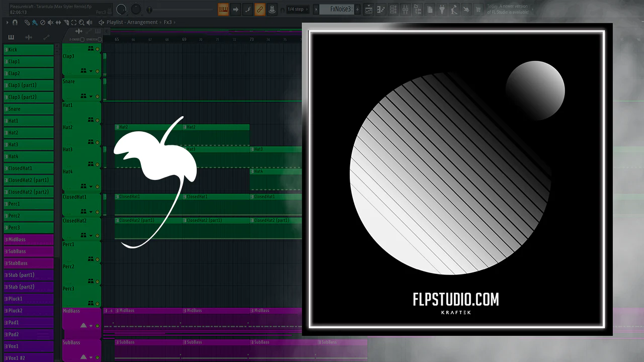The height and width of the screenshot is (362, 644).
Task: Open the Piano roll icon
Action: click(380, 10)
